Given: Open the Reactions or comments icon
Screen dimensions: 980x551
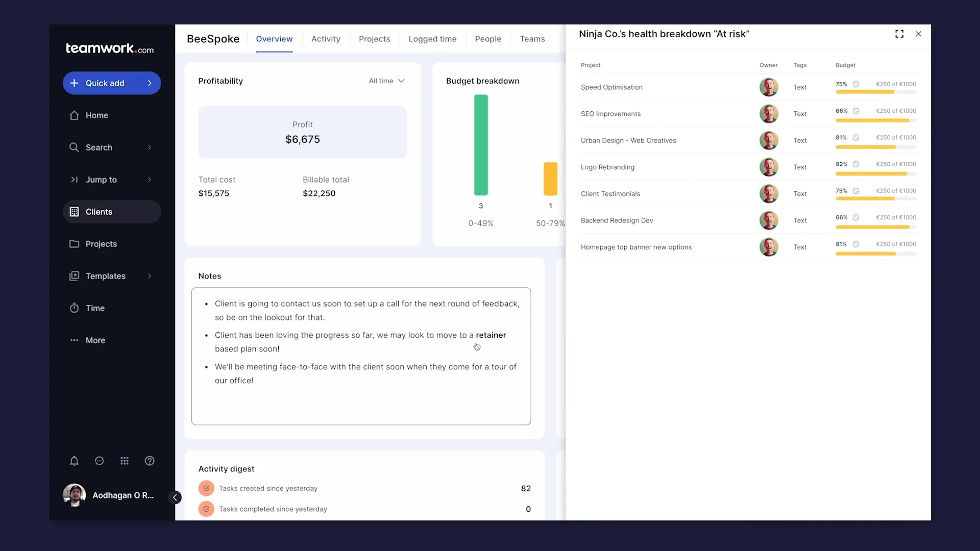Looking at the screenshot, I should pyautogui.click(x=99, y=461).
